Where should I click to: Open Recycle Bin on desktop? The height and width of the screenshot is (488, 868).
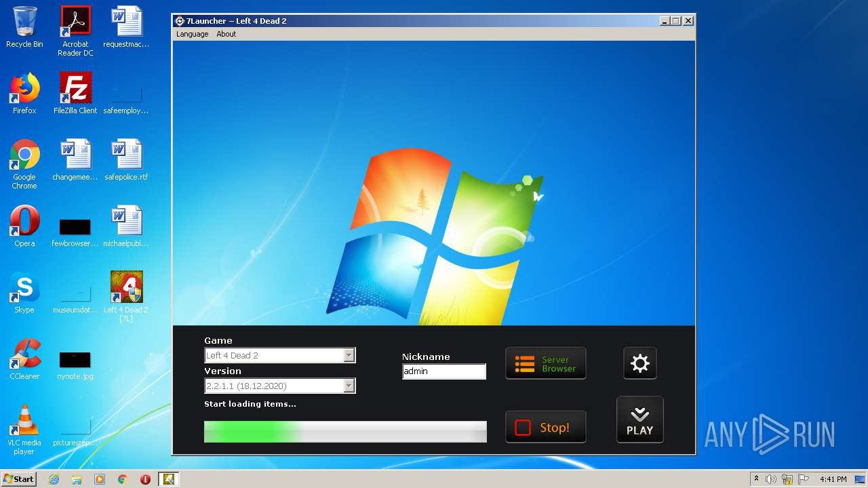pos(24,27)
